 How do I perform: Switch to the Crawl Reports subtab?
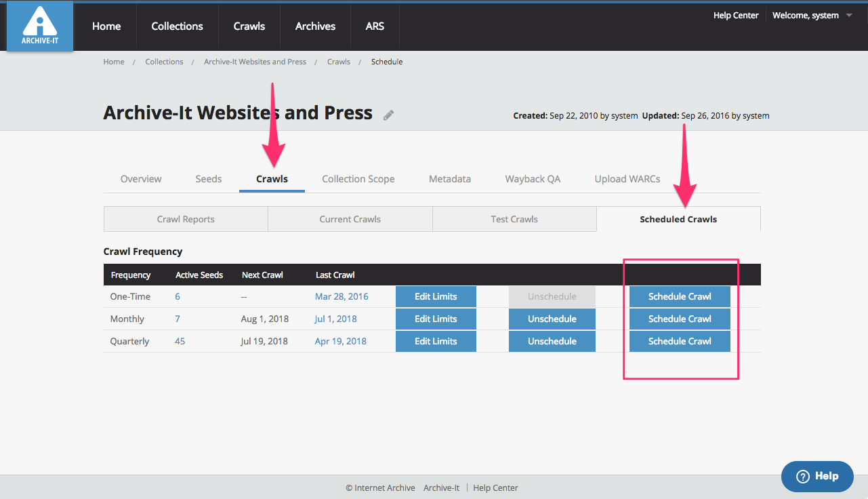(x=186, y=219)
